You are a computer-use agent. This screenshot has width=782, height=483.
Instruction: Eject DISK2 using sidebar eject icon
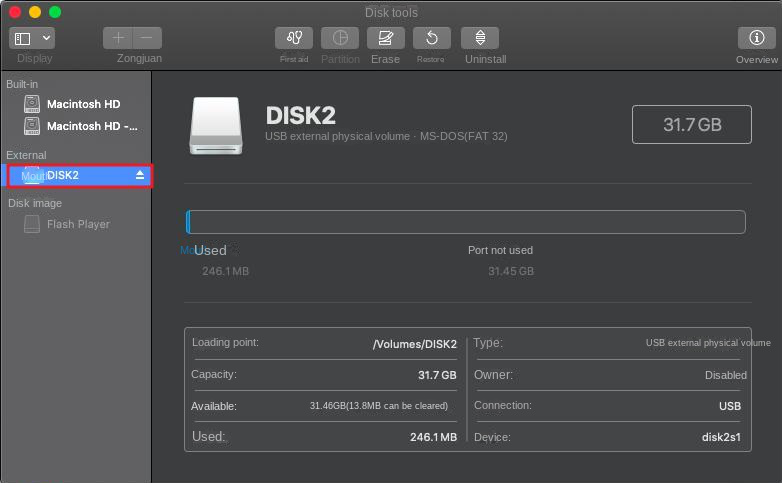click(140, 175)
